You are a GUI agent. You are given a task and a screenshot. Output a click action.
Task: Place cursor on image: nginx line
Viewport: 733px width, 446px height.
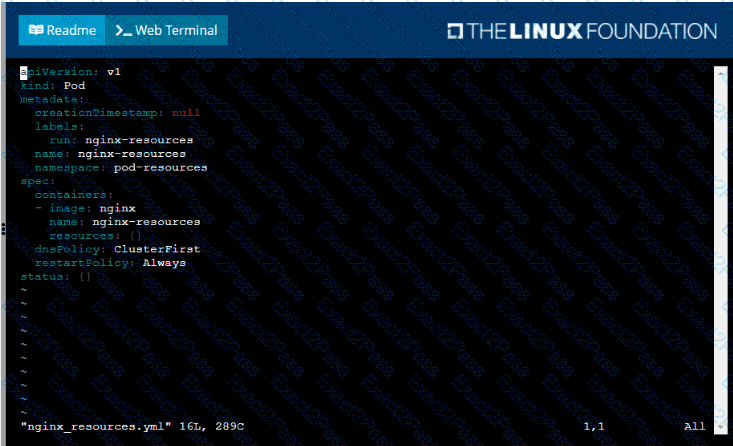pos(92,208)
